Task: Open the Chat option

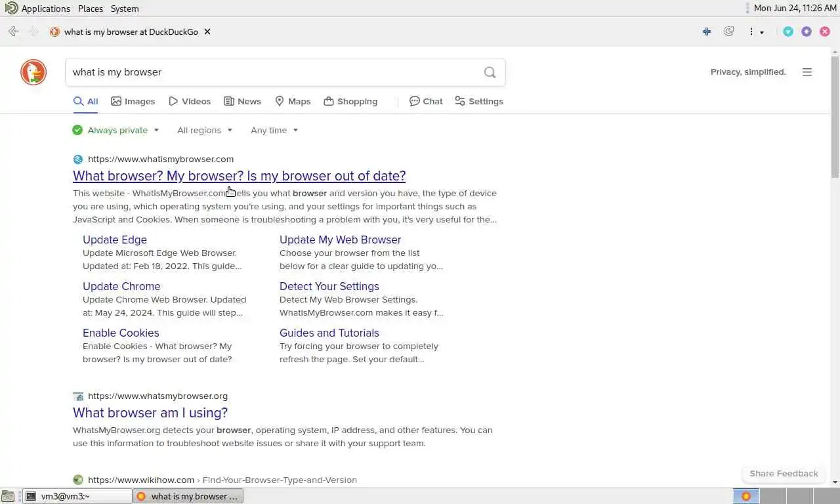Action: [426, 101]
